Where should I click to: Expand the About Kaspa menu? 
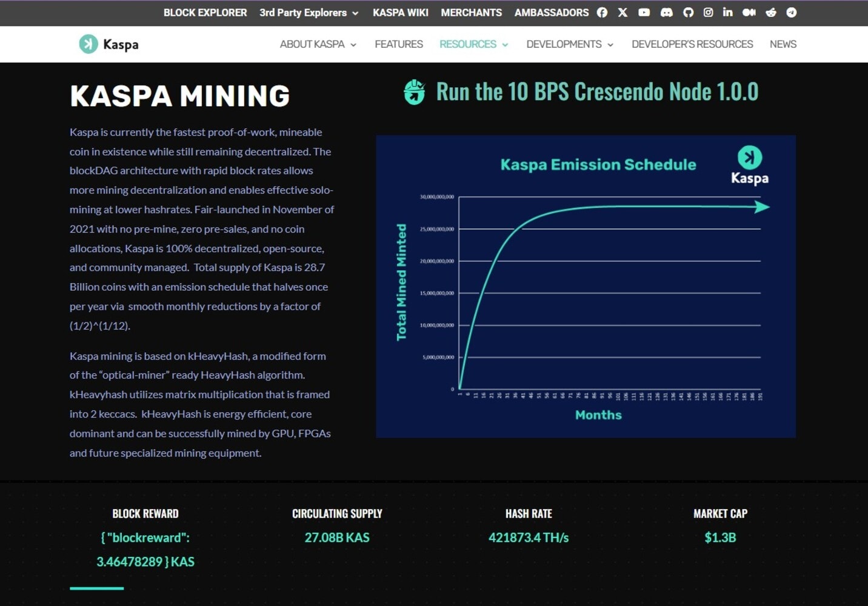[x=318, y=44]
